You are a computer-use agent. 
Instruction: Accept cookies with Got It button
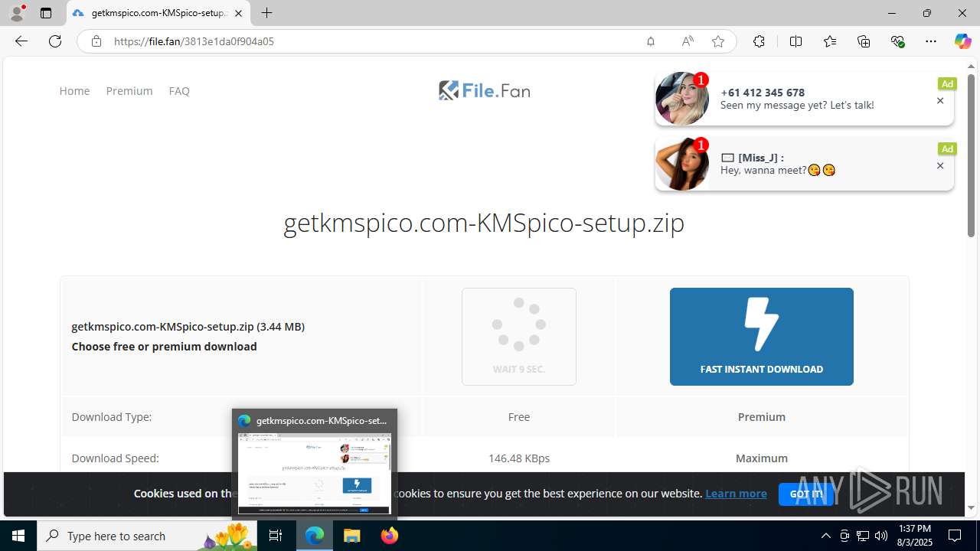coord(806,494)
